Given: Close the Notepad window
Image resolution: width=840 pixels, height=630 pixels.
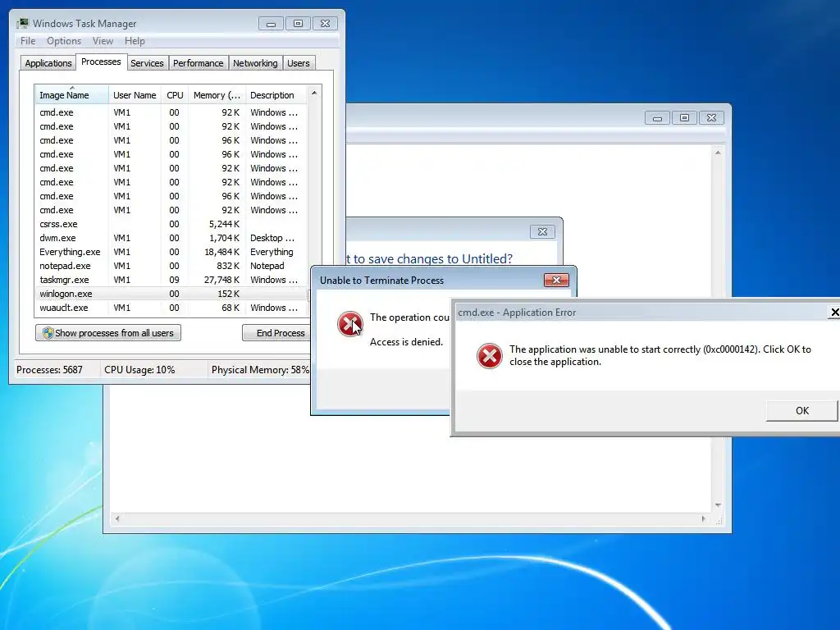Looking at the screenshot, I should (711, 118).
